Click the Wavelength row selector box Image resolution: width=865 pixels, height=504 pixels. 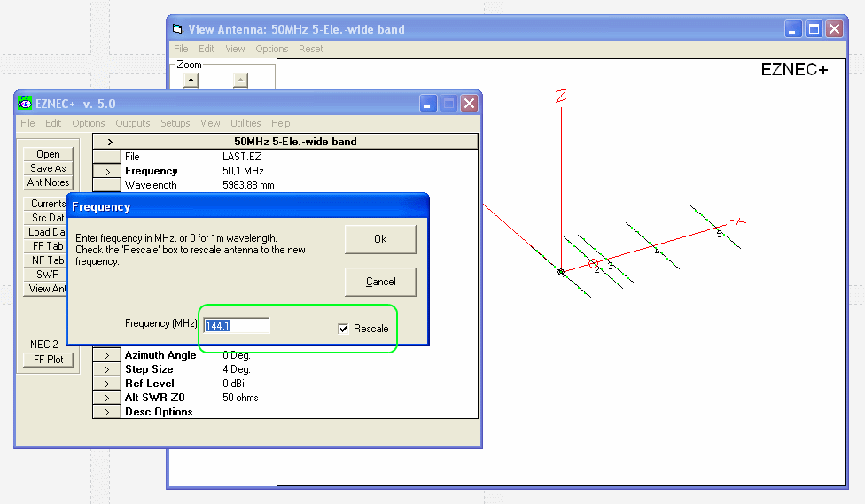(107, 185)
